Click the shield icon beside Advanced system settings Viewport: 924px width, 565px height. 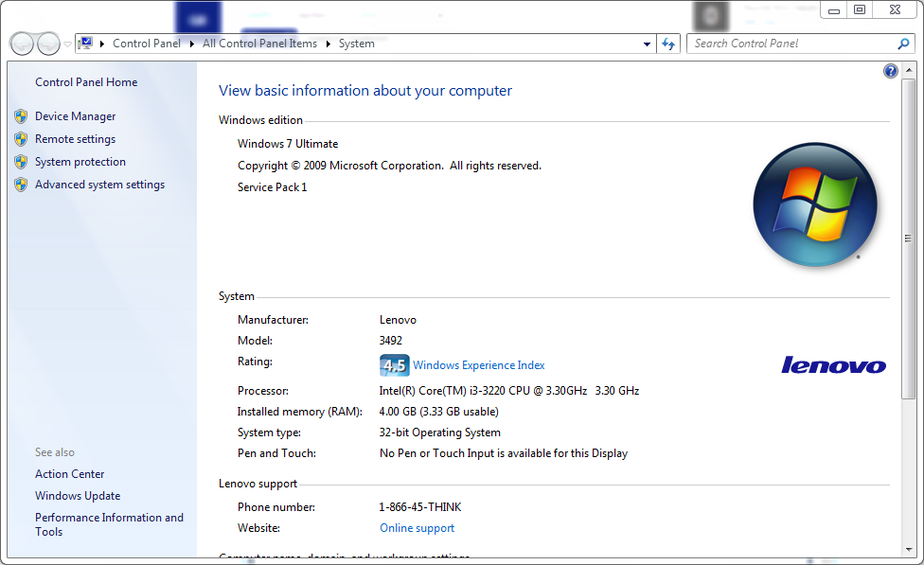tap(21, 185)
